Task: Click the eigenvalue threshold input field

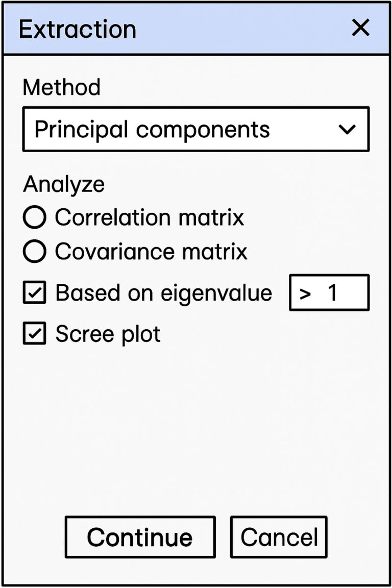Action: (x=329, y=291)
